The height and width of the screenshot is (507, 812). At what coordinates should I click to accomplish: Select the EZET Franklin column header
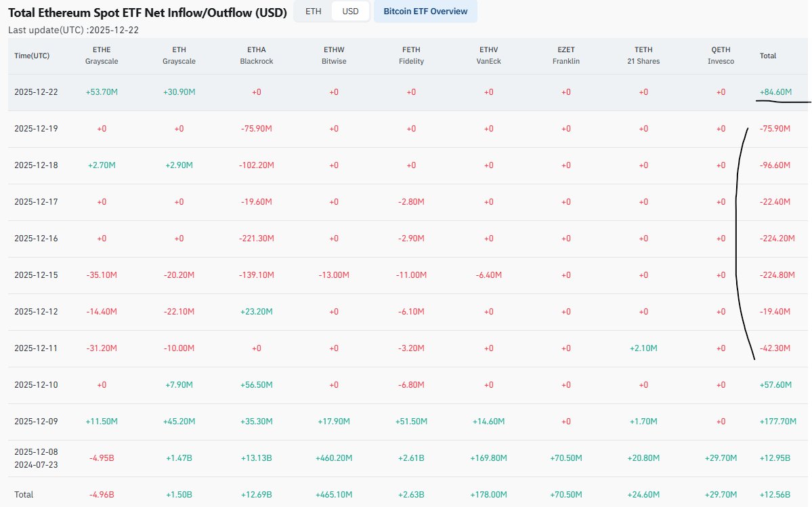(565, 56)
